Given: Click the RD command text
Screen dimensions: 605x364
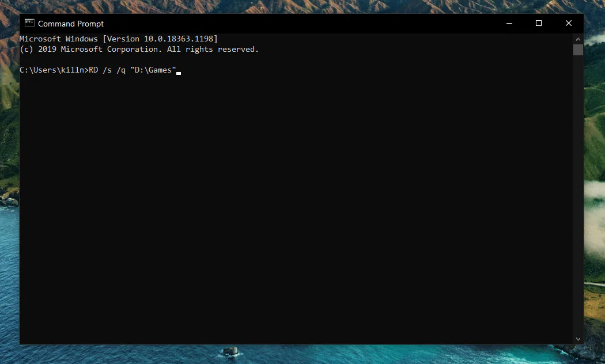Looking at the screenshot, I should [93, 70].
